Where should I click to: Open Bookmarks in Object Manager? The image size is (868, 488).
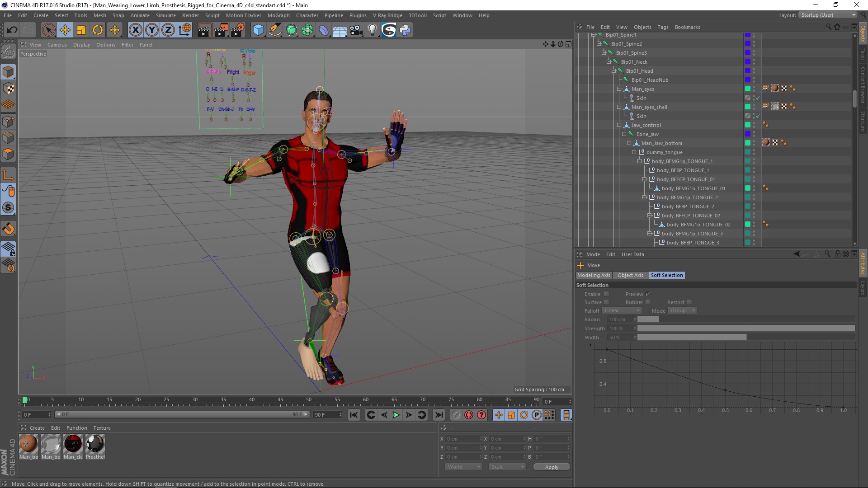pyautogui.click(x=687, y=27)
